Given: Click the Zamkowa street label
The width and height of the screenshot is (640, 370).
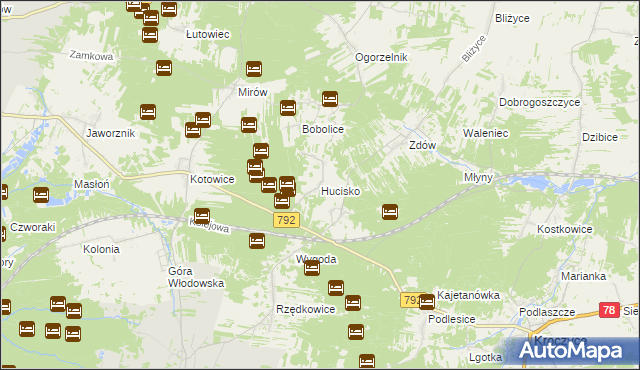Looking at the screenshot, I should pos(91,55).
